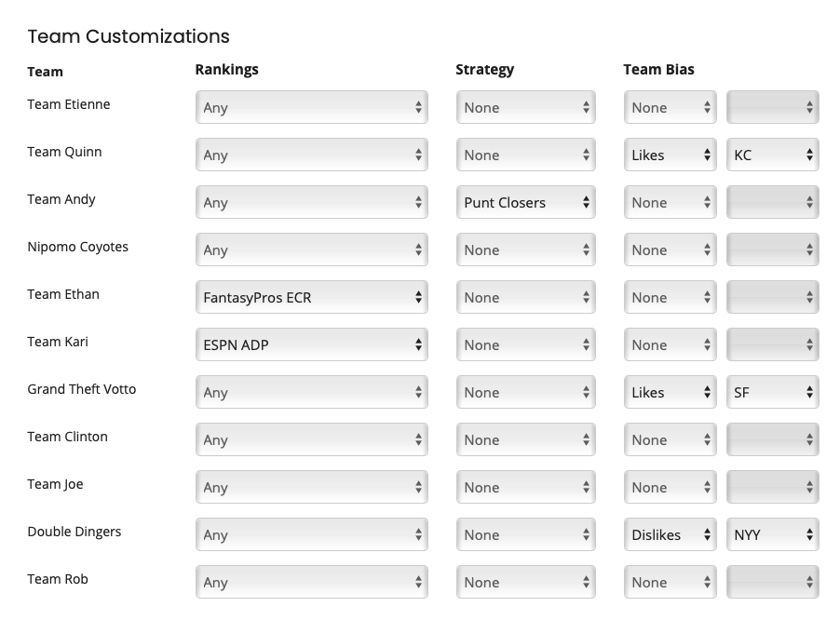Viewport: 840px width, 620px height.
Task: Open Team Rob's Strategy dropdown
Action: click(525, 582)
